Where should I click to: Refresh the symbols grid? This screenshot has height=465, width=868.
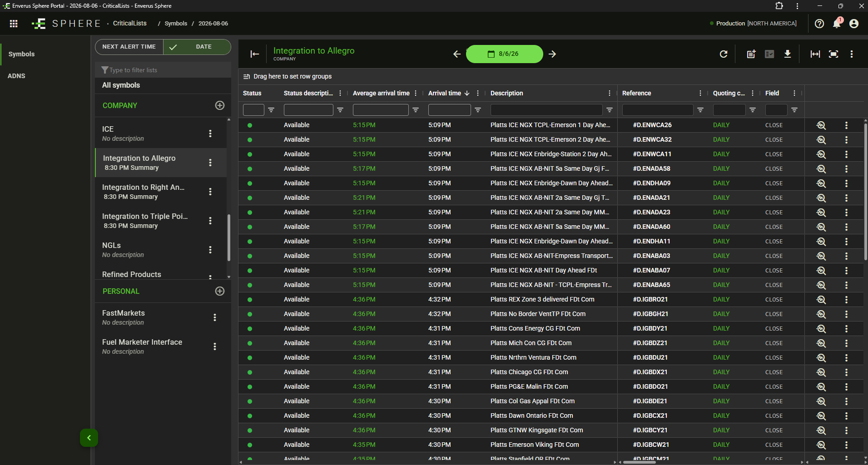click(724, 54)
